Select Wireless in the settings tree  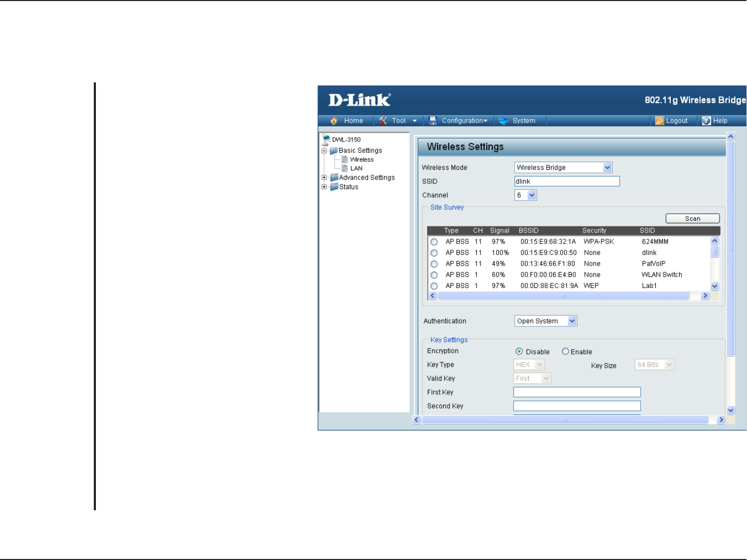tap(362, 160)
